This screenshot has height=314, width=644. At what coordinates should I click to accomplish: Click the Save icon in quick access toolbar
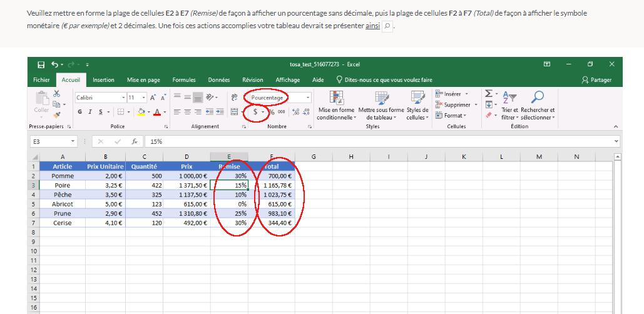(x=41, y=64)
